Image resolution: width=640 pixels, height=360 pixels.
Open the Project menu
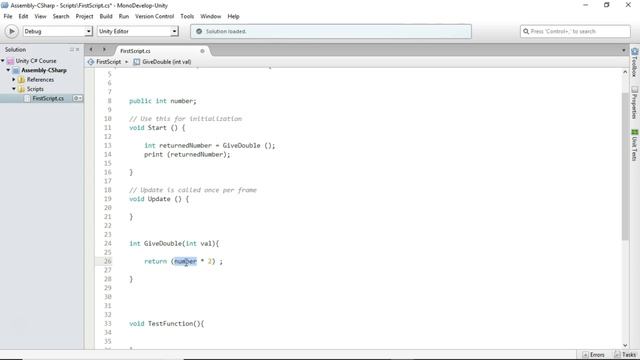(84, 16)
